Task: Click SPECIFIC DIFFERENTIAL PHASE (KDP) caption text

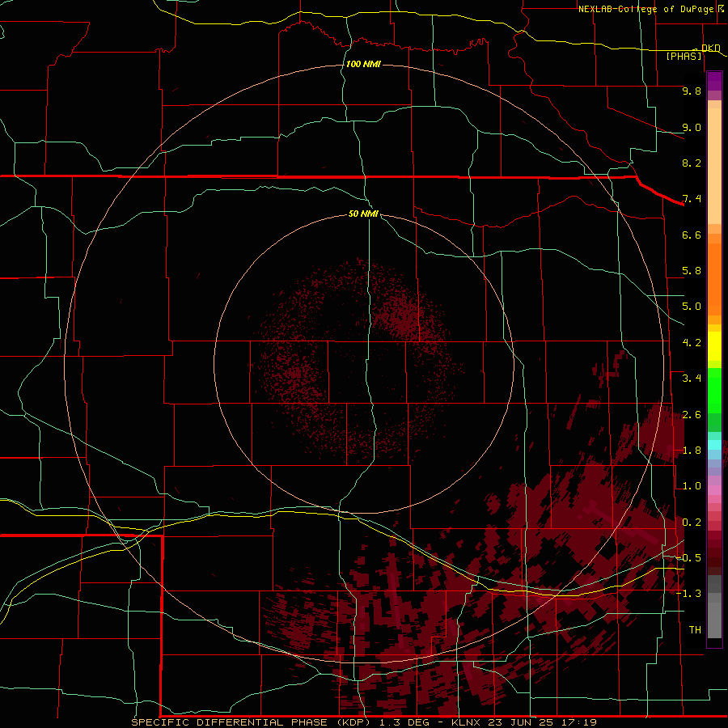Action: click(252, 722)
